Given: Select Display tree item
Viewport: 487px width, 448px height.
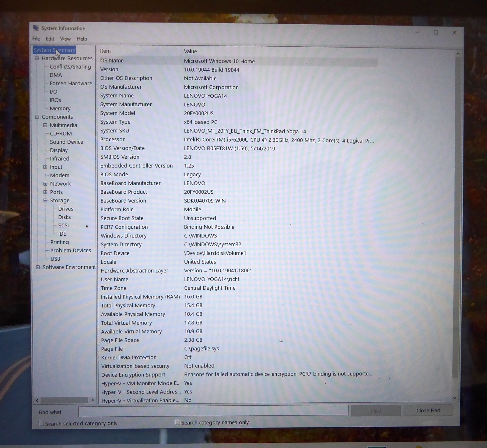Looking at the screenshot, I should point(59,150).
